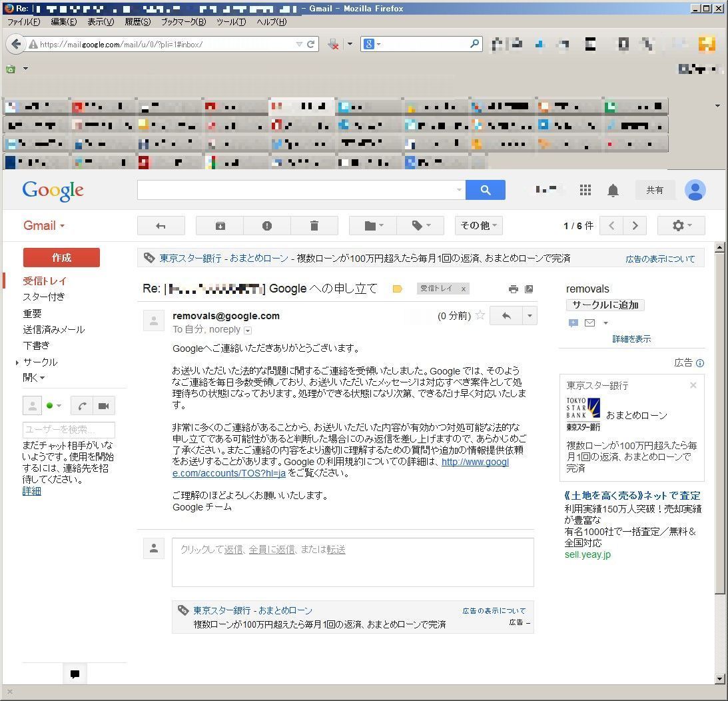Viewport: 728px width, 701px height.
Task: Click the page vertical scrollbar thumb
Action: 719,424
